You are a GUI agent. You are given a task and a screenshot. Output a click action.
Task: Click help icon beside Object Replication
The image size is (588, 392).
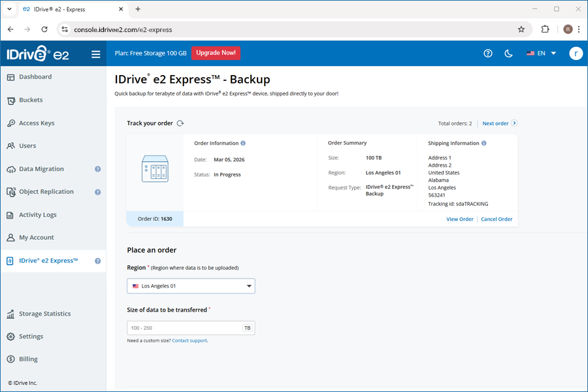[x=97, y=192]
